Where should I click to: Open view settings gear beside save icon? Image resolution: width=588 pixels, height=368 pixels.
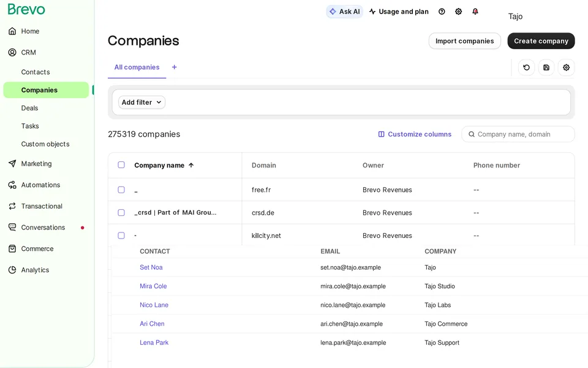coord(566,67)
